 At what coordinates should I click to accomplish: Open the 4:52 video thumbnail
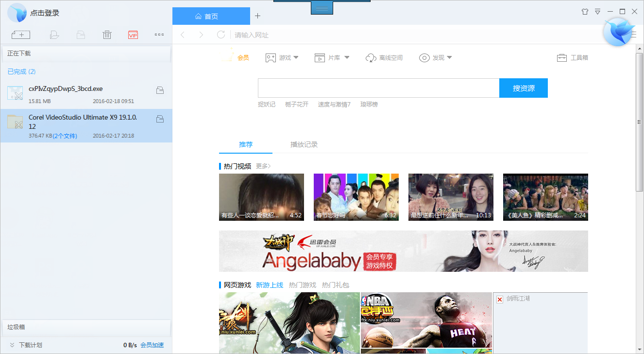tap(261, 197)
